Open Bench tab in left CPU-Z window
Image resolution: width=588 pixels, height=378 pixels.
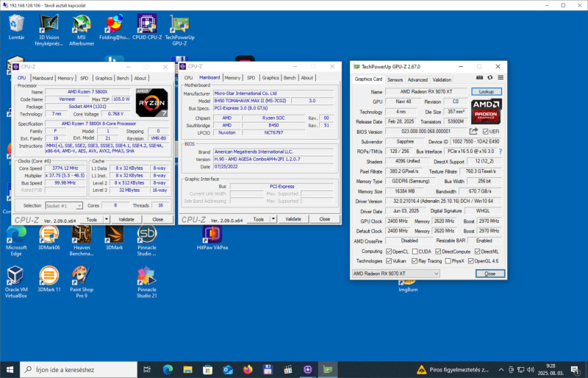coord(123,78)
